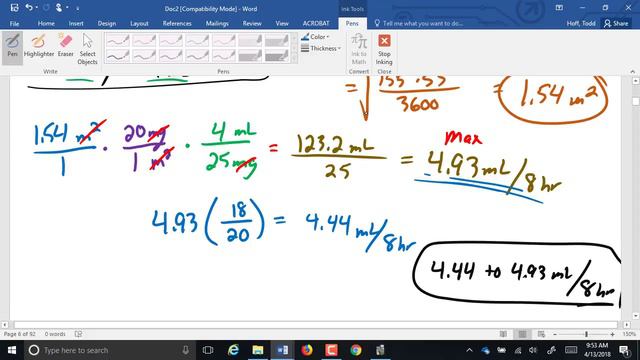
Task: Switch to the Highlighter tool
Action: (x=39, y=46)
